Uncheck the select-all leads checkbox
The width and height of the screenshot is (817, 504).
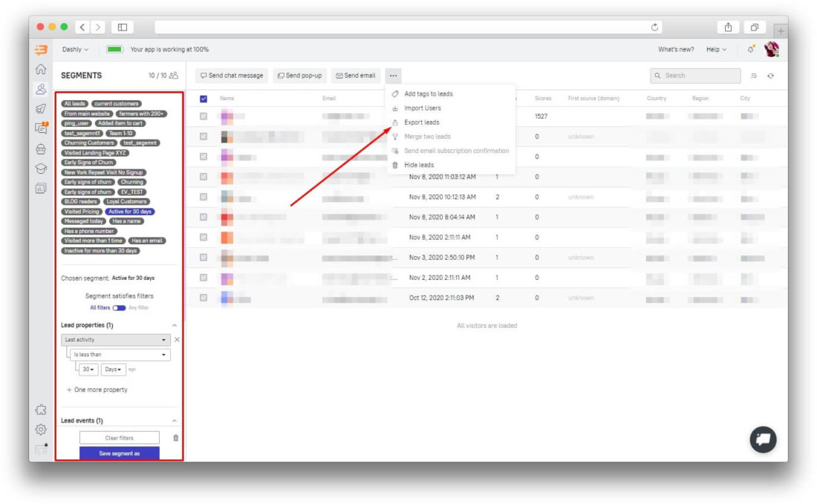203,97
